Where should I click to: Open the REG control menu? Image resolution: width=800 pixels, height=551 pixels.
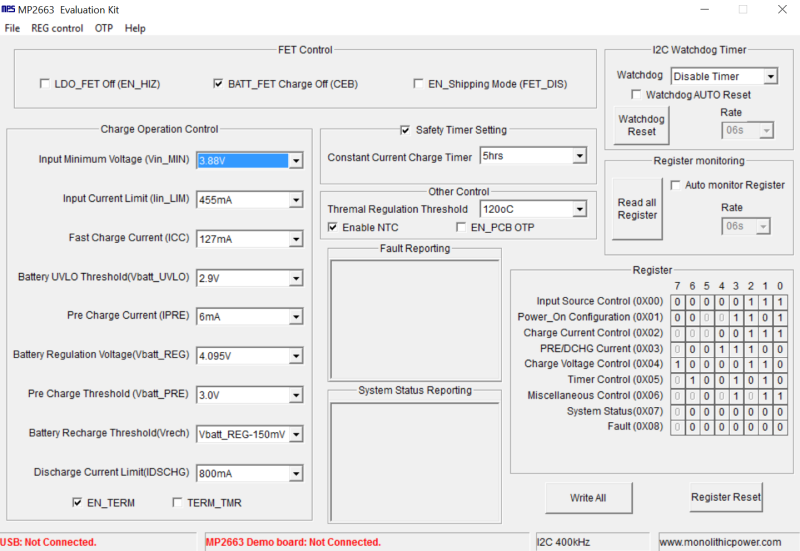point(57,28)
